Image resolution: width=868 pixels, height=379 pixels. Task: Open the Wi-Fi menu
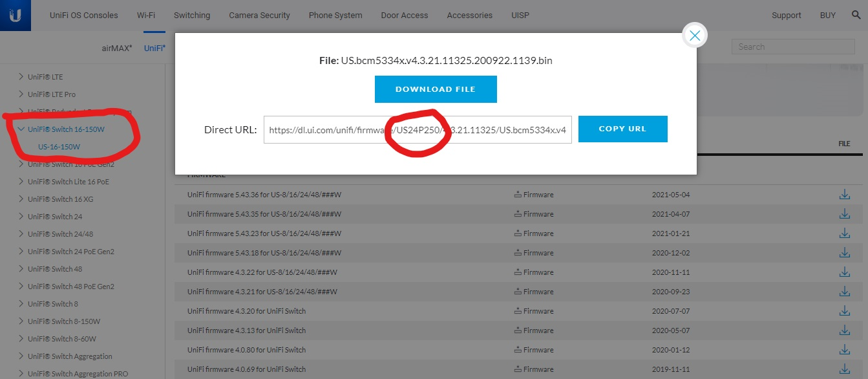(146, 16)
